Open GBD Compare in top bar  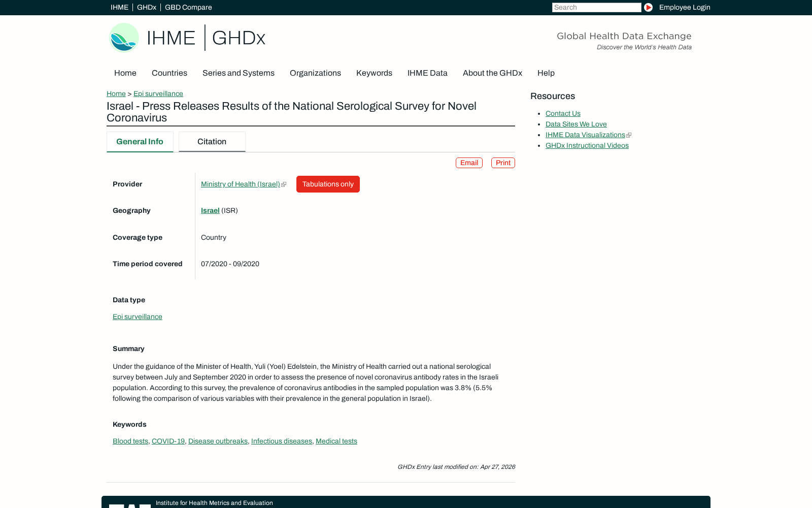point(188,7)
